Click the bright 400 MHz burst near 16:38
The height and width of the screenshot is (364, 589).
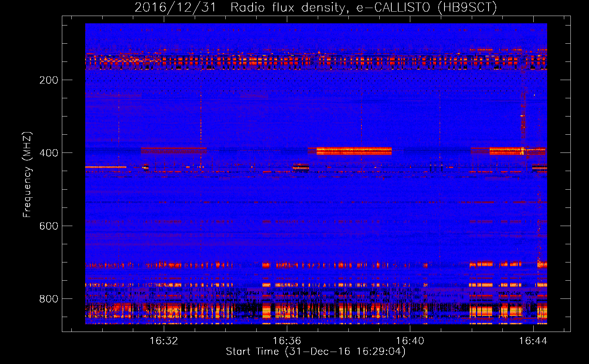click(x=354, y=151)
